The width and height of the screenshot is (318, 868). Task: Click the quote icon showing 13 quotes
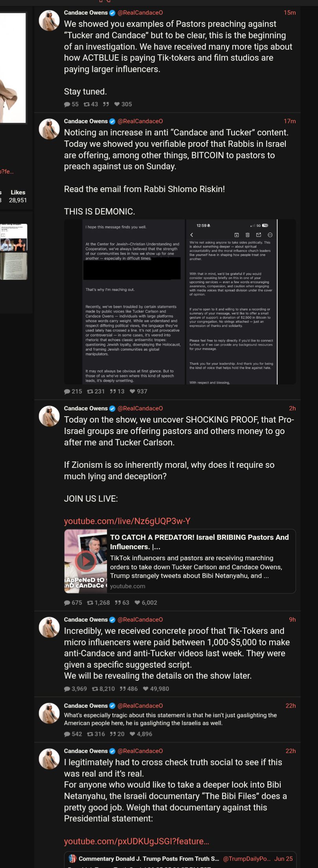click(x=113, y=392)
